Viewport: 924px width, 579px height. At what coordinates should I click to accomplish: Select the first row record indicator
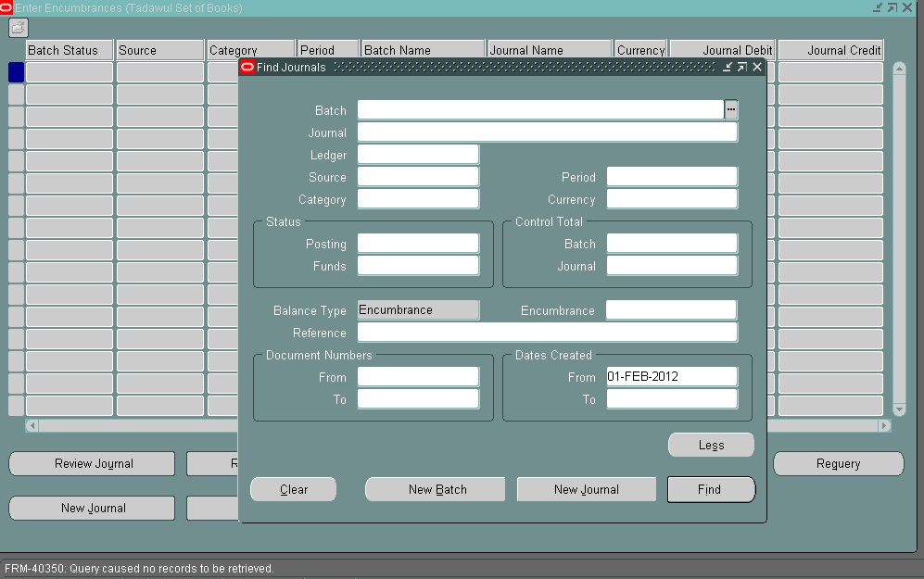pyautogui.click(x=16, y=72)
